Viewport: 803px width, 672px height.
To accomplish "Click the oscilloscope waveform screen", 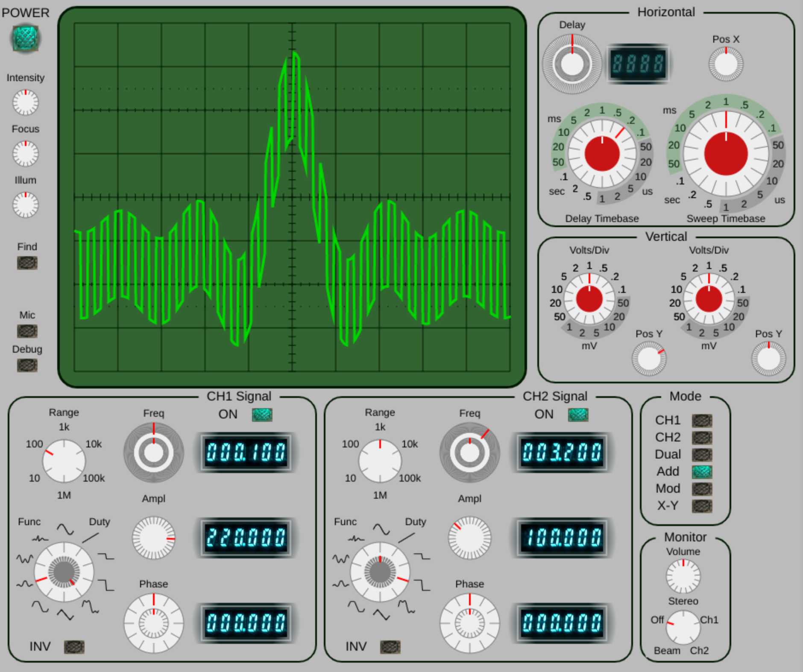I will pyautogui.click(x=292, y=197).
